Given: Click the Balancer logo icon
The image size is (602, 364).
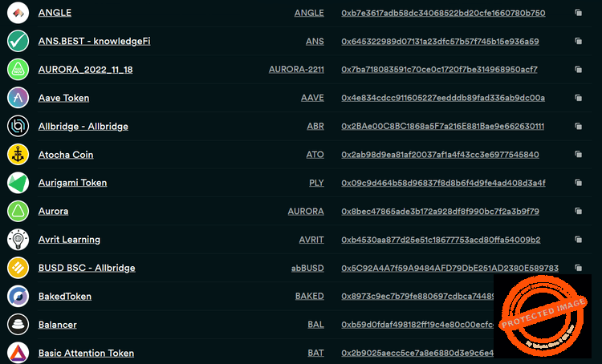Looking at the screenshot, I should coord(18,325).
